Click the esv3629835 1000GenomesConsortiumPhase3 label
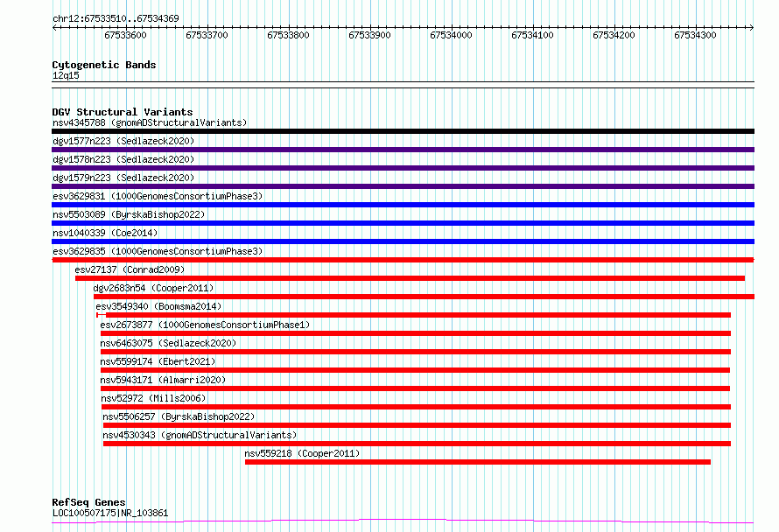The width and height of the screenshot is (779, 532). point(158,251)
